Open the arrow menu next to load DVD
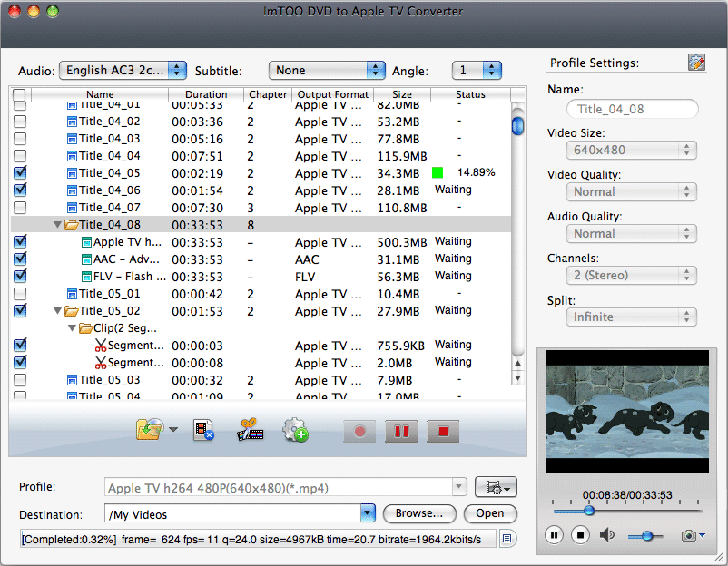The image size is (728, 566). click(x=173, y=430)
